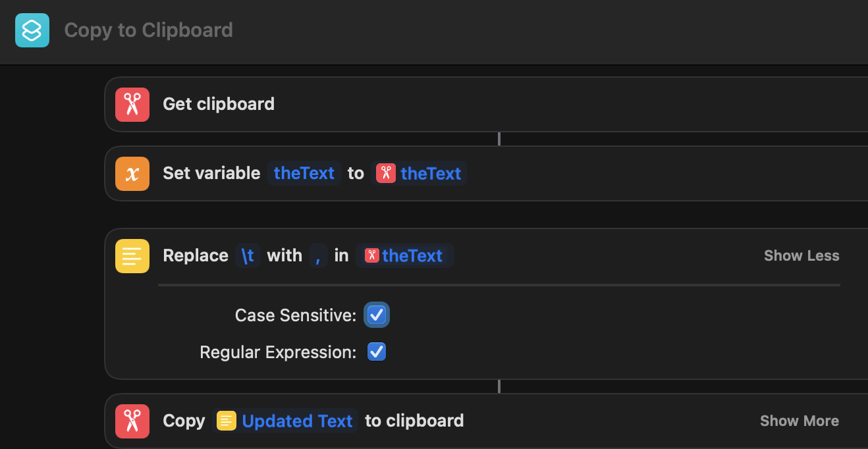Click the yellow text icon on Replace action
Screen dimensions: 868x449
point(132,256)
